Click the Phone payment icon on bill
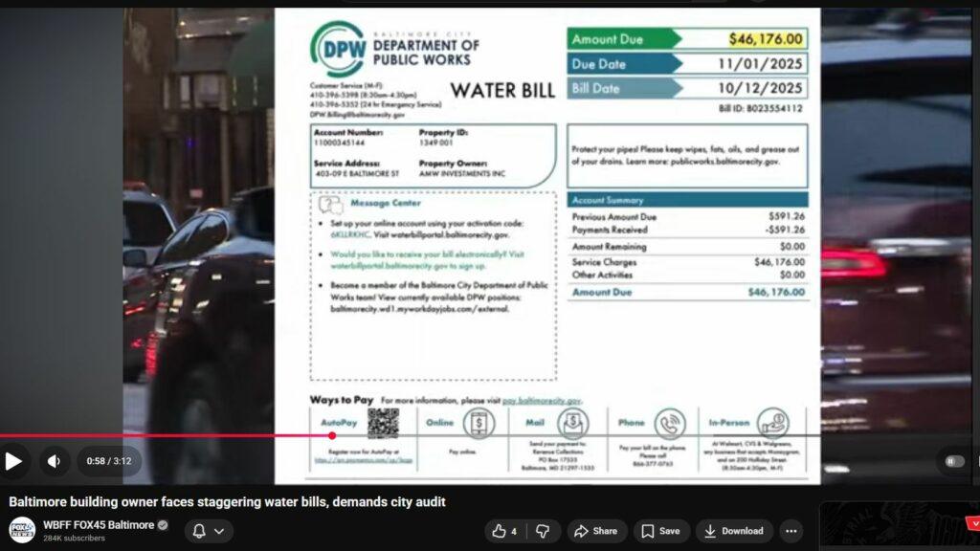This screenshot has height=551, width=980. 670,423
